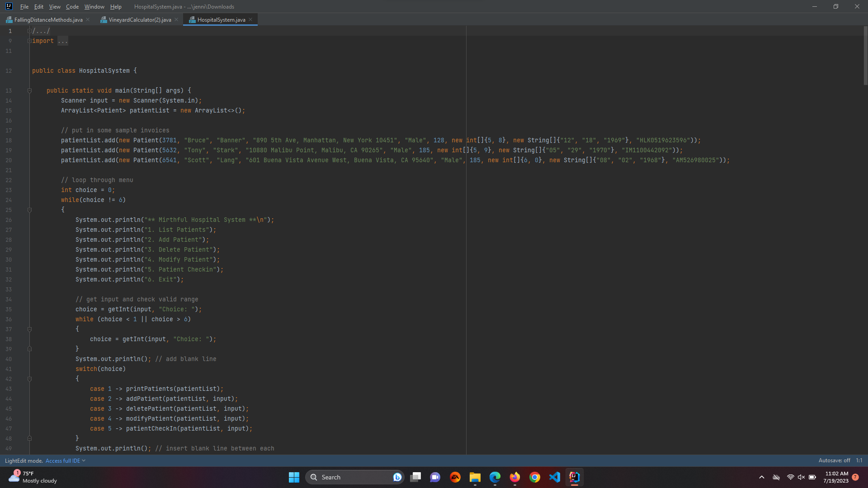Show hidden system tray icons
The image size is (868, 488).
(x=762, y=477)
